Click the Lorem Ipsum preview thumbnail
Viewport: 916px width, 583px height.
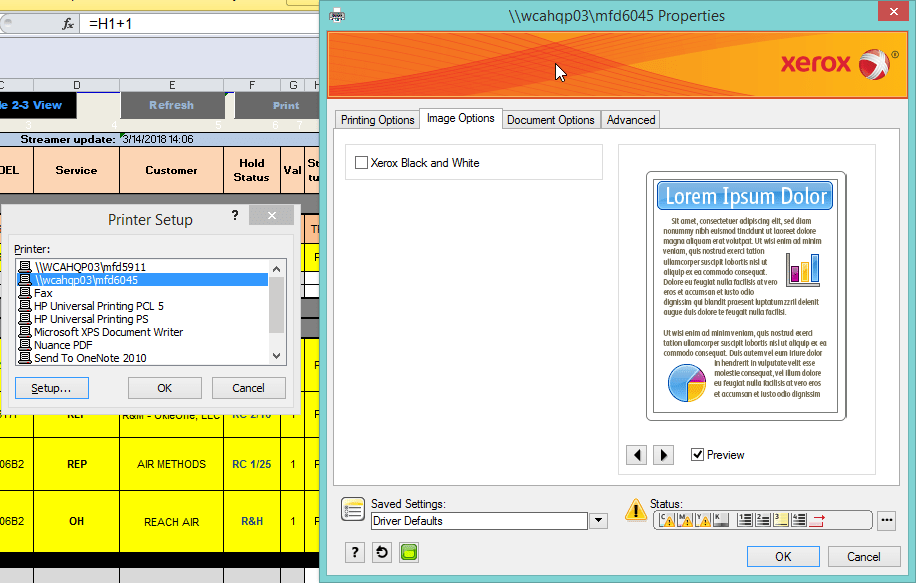746,296
